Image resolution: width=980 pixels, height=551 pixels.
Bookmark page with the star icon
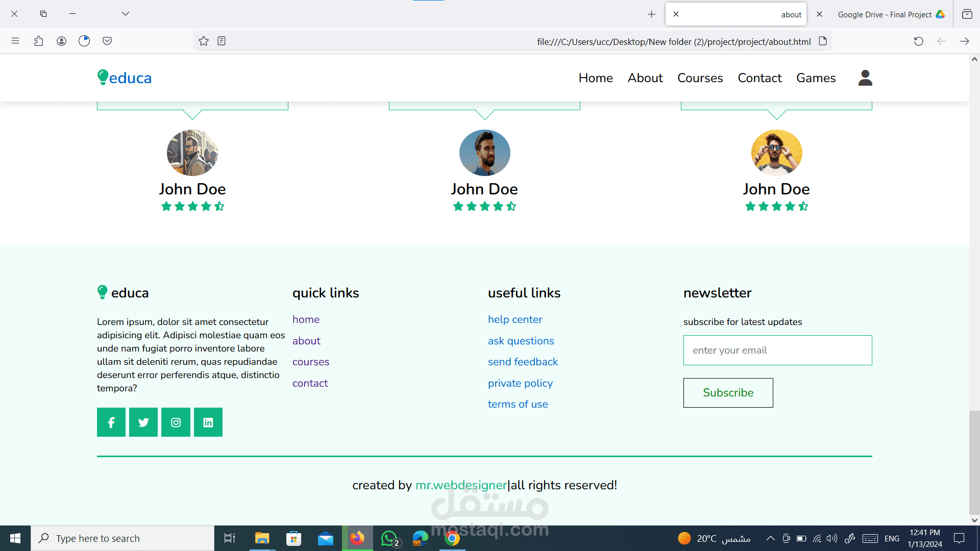point(204,41)
